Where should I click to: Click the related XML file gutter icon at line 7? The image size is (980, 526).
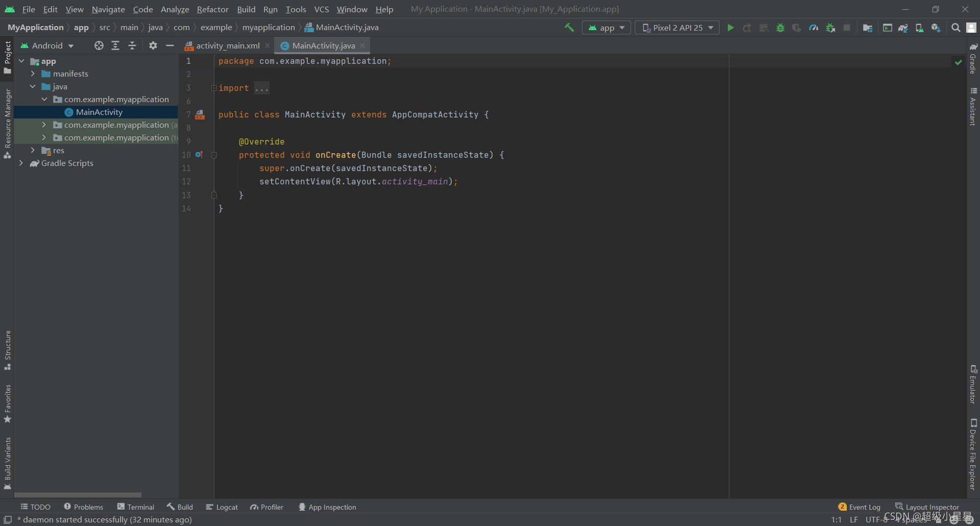coord(200,115)
